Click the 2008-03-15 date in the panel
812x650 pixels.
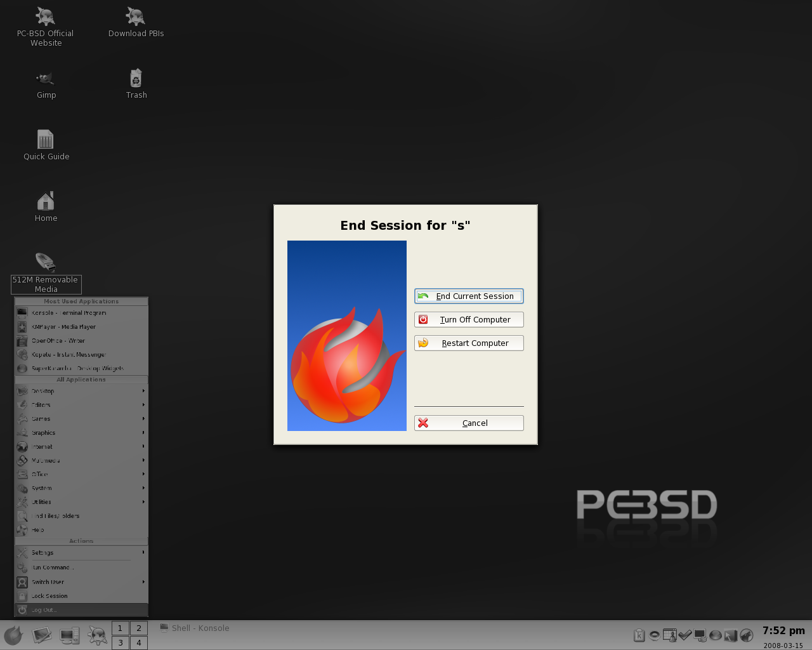point(783,646)
